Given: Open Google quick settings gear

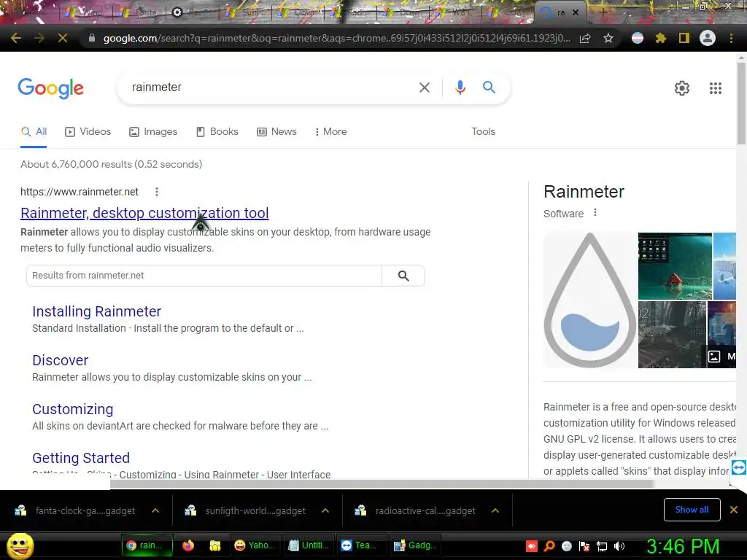Looking at the screenshot, I should (x=682, y=88).
